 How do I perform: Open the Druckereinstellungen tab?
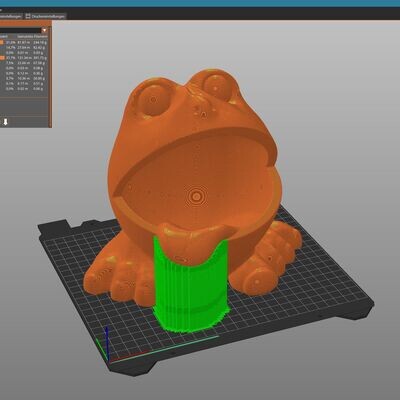coord(46,16)
